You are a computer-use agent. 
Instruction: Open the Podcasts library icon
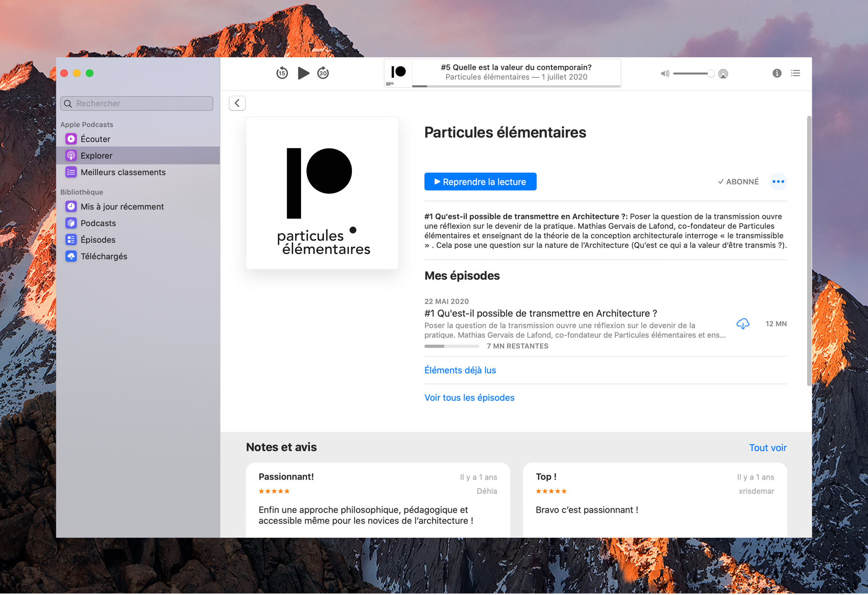click(71, 223)
